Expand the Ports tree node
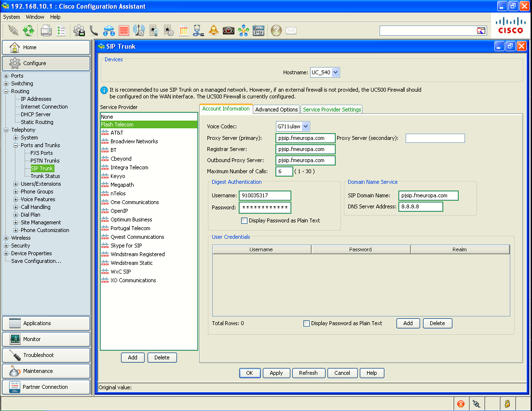532x411 pixels. [x=6, y=76]
